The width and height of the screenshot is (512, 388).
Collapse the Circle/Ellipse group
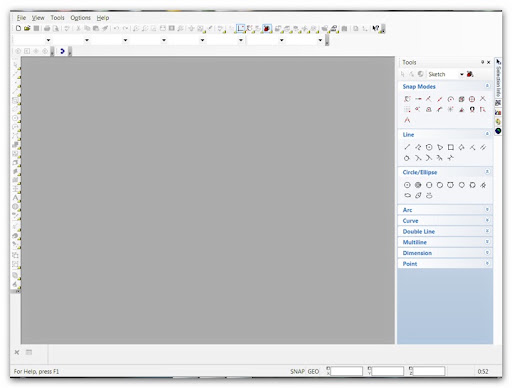[487, 172]
